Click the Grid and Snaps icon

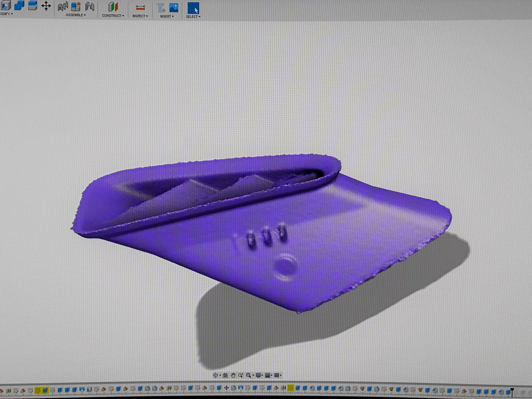[x=268, y=375]
